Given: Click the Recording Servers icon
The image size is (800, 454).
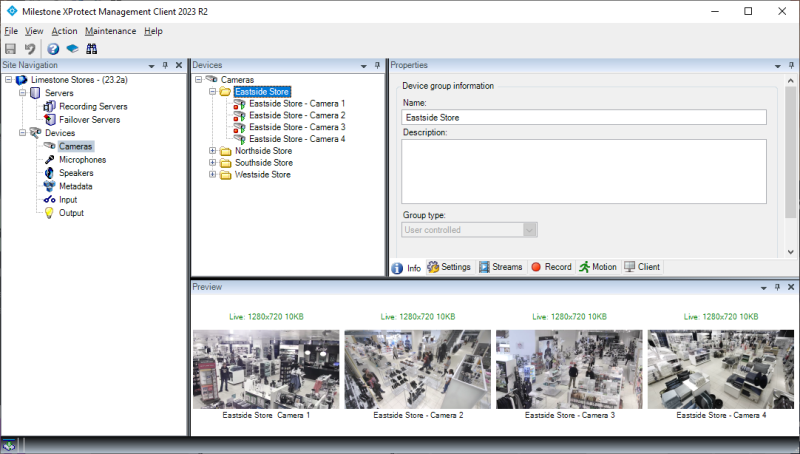Looking at the screenshot, I should (49, 106).
